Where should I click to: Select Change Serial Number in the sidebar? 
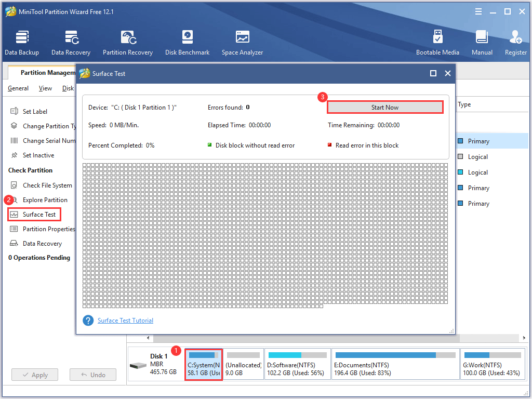43,140
